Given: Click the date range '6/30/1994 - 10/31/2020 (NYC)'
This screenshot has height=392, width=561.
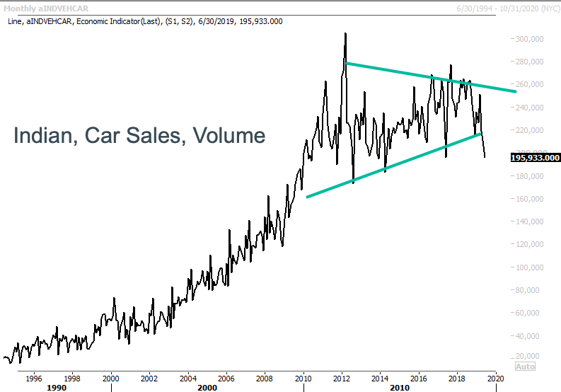Looking at the screenshot, I should tap(508, 8).
